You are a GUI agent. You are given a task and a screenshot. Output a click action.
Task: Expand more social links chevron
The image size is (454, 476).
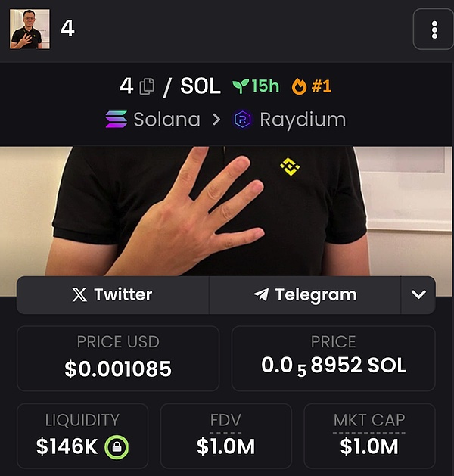click(x=418, y=295)
